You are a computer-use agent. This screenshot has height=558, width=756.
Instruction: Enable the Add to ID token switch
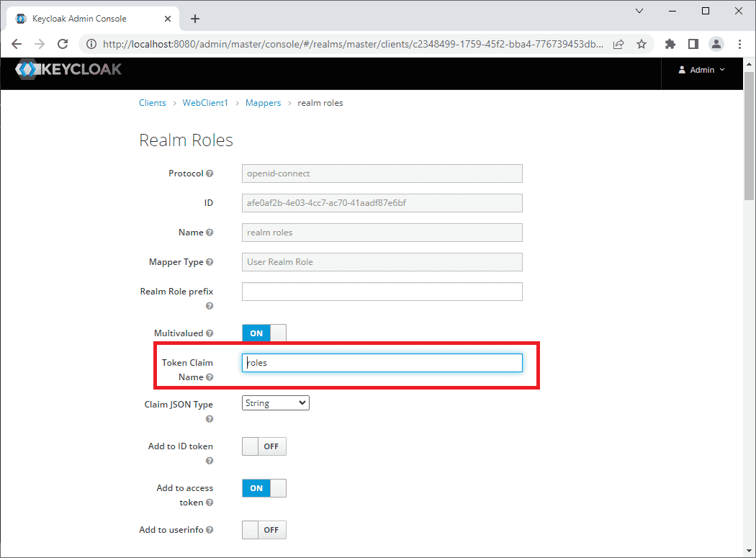click(x=264, y=446)
